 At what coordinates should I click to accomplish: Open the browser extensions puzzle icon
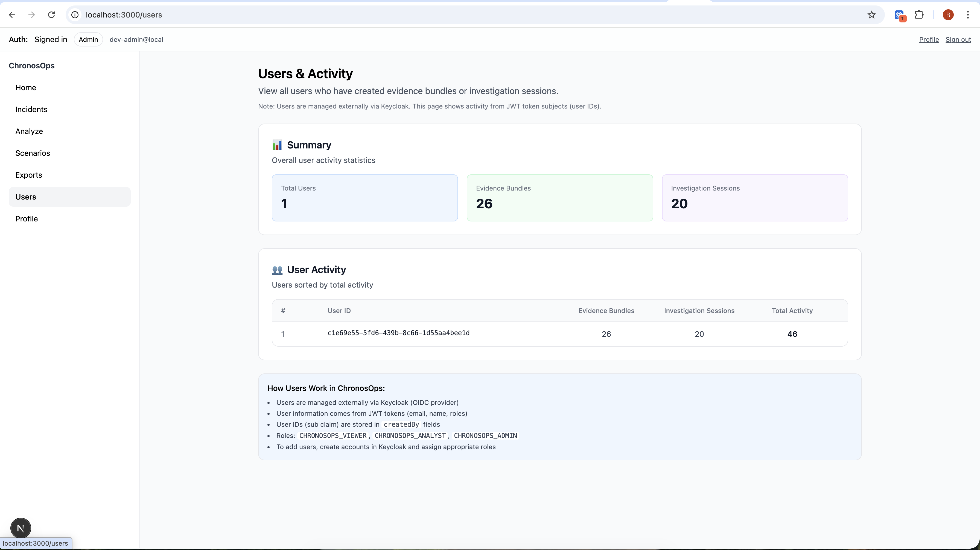(x=919, y=15)
